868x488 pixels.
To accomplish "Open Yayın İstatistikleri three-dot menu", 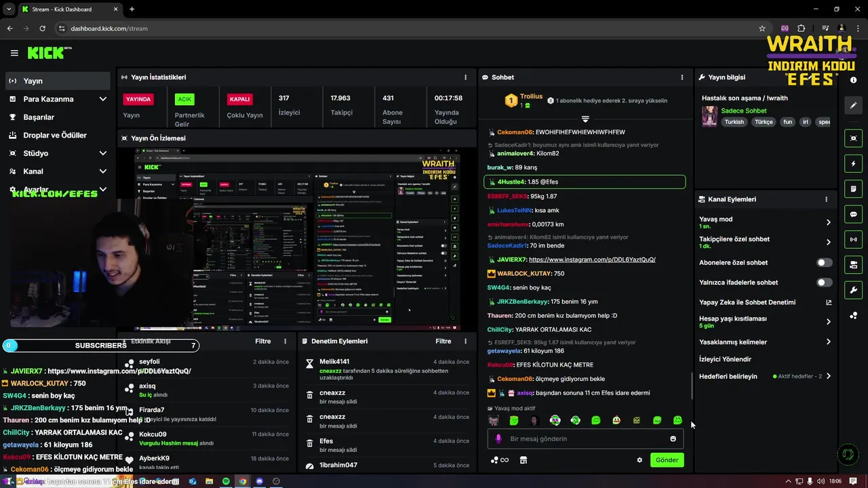I will pos(465,77).
